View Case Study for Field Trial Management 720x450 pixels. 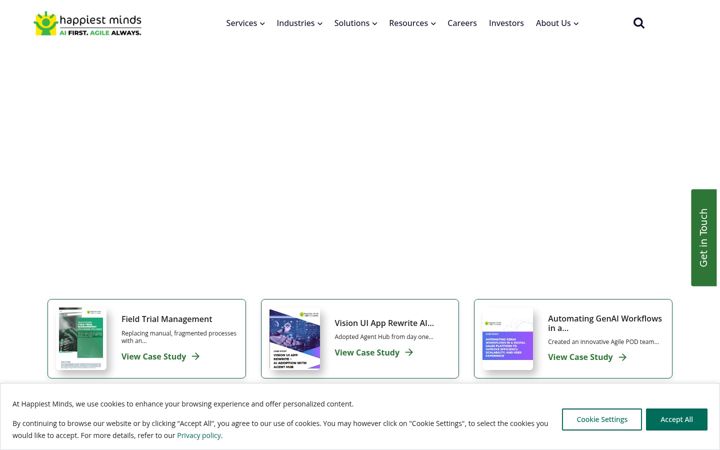154,356
